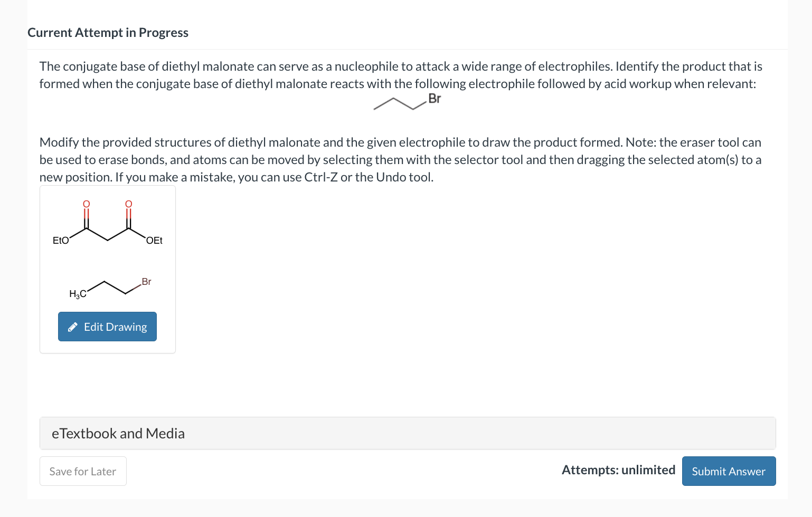Open the drawing editor panel

coord(107,327)
